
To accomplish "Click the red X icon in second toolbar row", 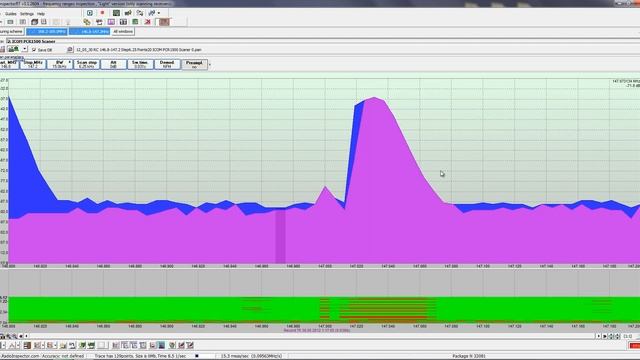I will (x=147, y=22).
